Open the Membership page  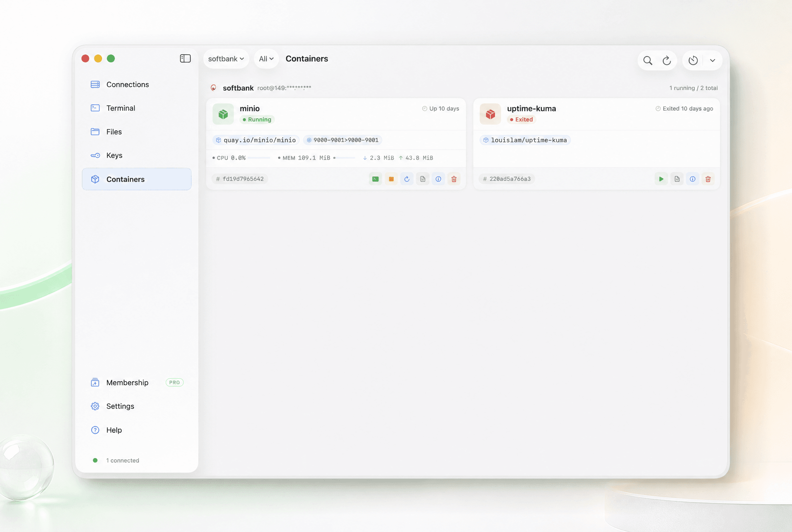click(x=137, y=382)
